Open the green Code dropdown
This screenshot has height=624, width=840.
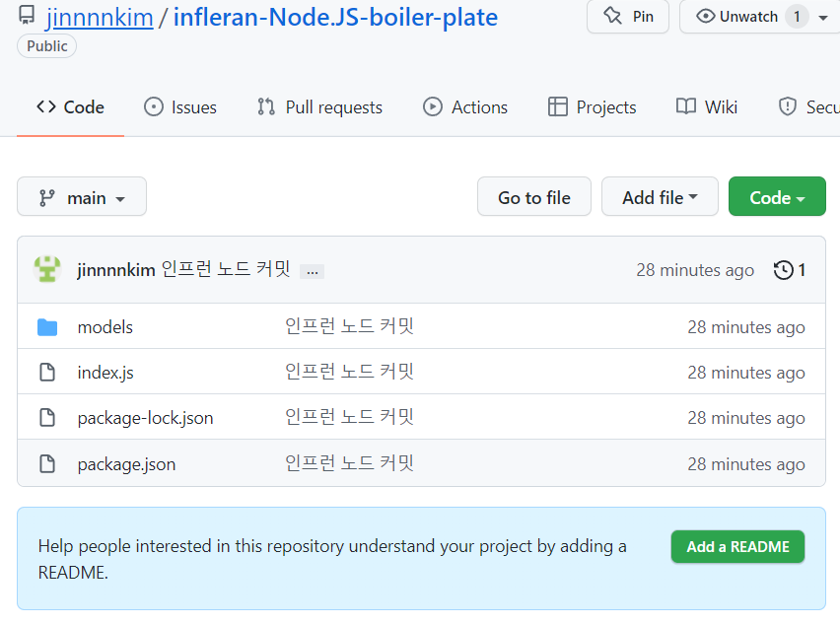[777, 197]
